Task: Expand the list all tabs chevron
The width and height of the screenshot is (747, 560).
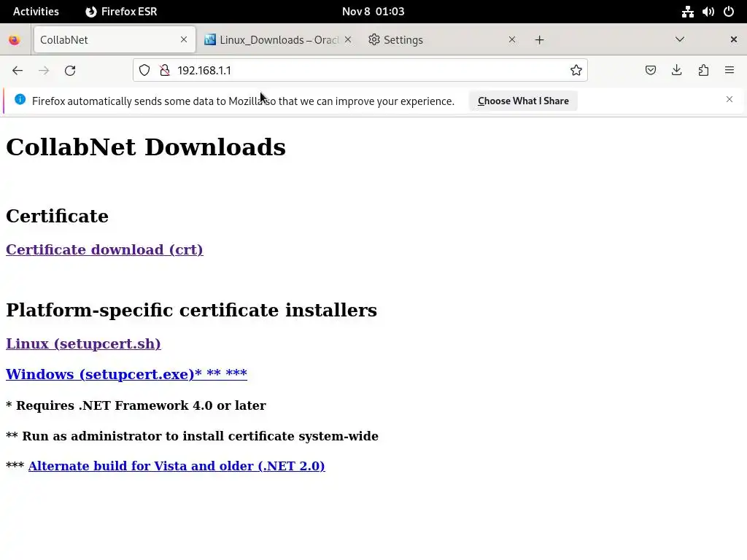Action: [x=680, y=39]
